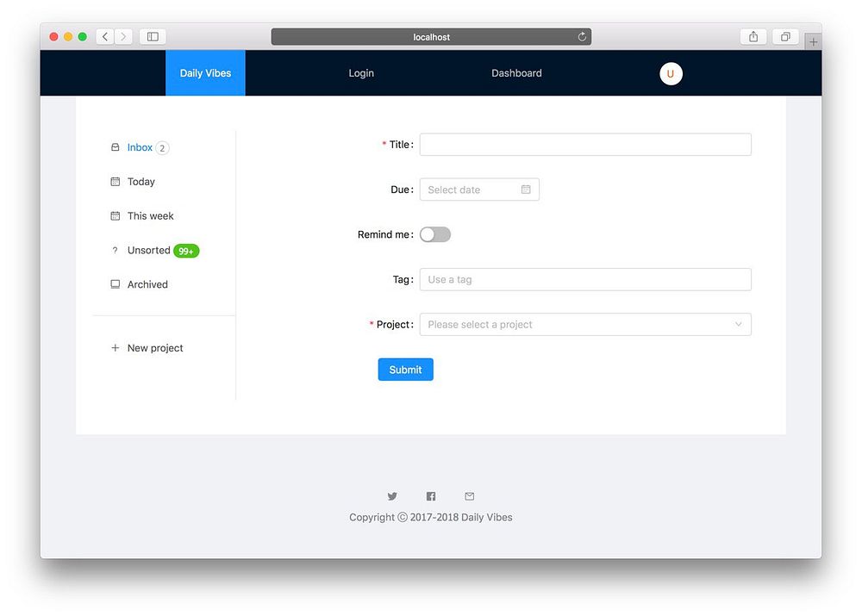The width and height of the screenshot is (862, 616).
Task: Click the Inbox count badge 2
Action: click(x=162, y=148)
